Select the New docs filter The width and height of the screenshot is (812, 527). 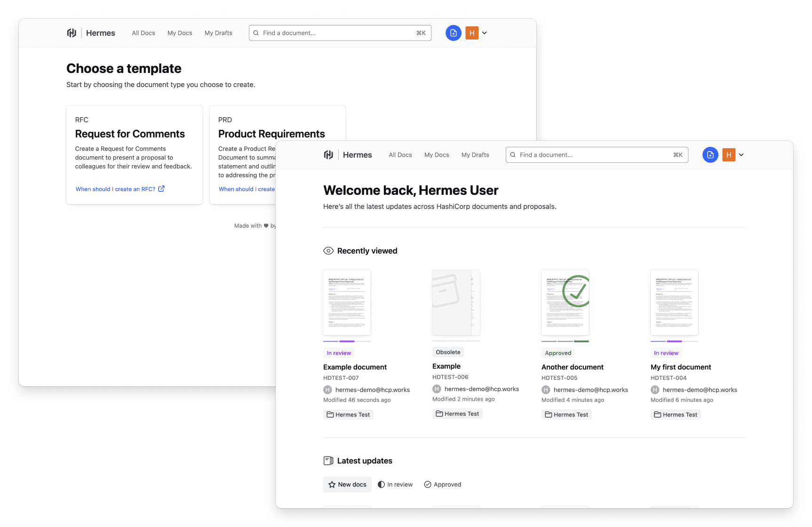pyautogui.click(x=347, y=485)
